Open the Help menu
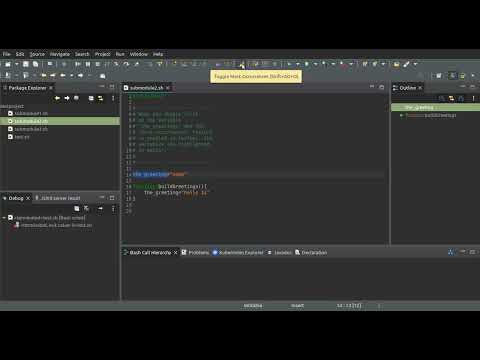This screenshot has width=480, height=360. point(158,54)
